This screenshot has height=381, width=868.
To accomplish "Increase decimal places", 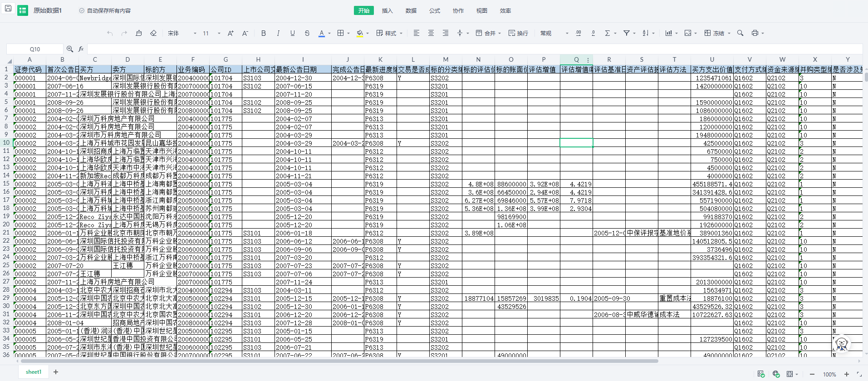I will pyautogui.click(x=579, y=33).
